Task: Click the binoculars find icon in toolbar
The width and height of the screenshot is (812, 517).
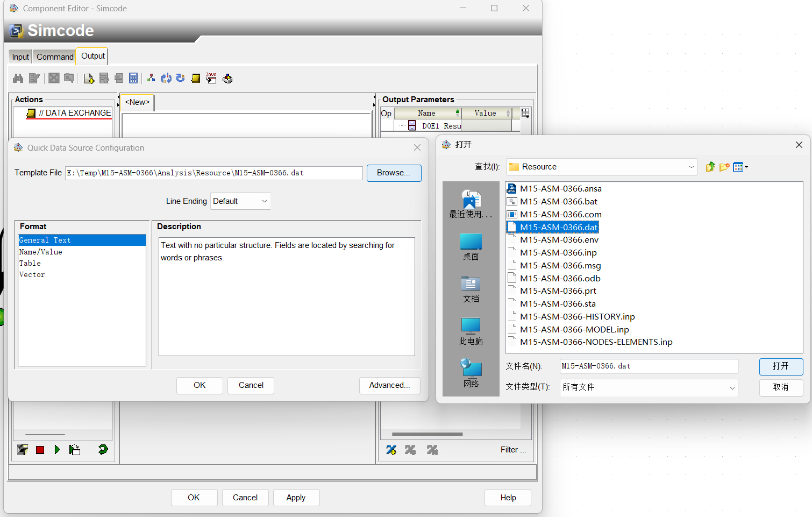Action: click(18, 79)
